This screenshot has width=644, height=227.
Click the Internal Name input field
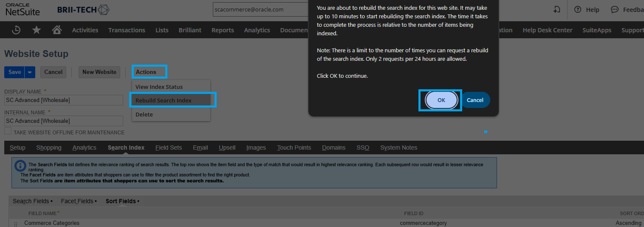click(x=64, y=121)
